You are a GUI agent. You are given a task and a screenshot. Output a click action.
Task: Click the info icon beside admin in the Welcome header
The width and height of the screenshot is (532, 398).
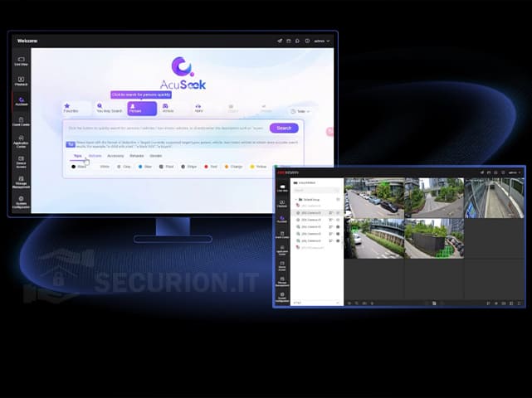[307, 41]
